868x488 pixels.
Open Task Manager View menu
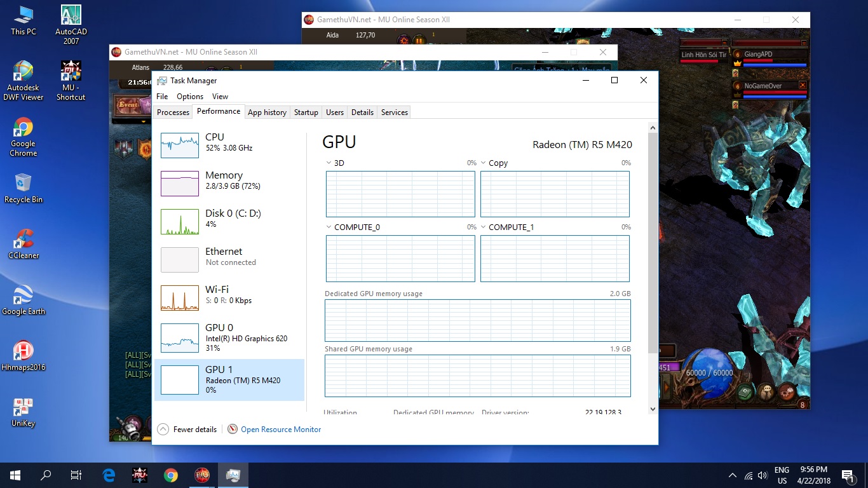tap(220, 97)
